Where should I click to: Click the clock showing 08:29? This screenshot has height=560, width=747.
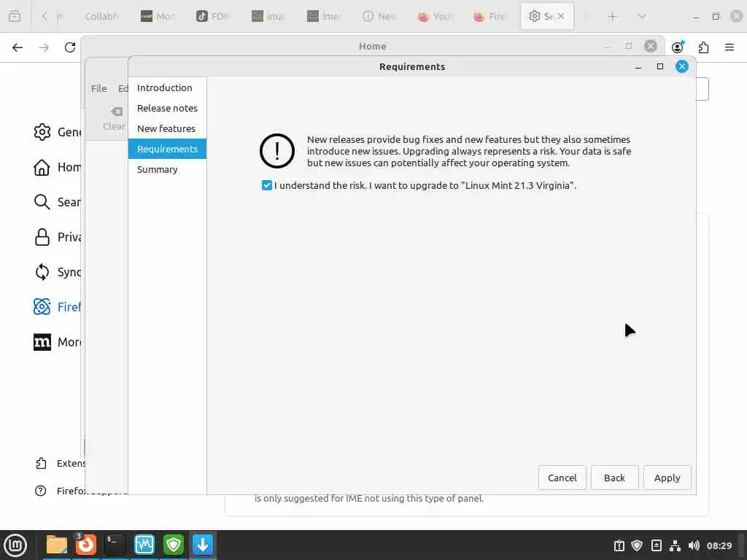pos(719,545)
